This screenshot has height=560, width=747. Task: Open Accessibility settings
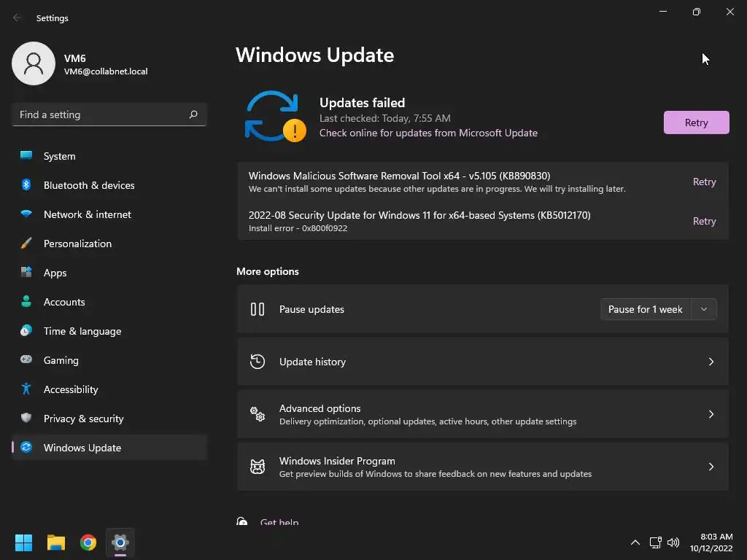click(x=109, y=389)
